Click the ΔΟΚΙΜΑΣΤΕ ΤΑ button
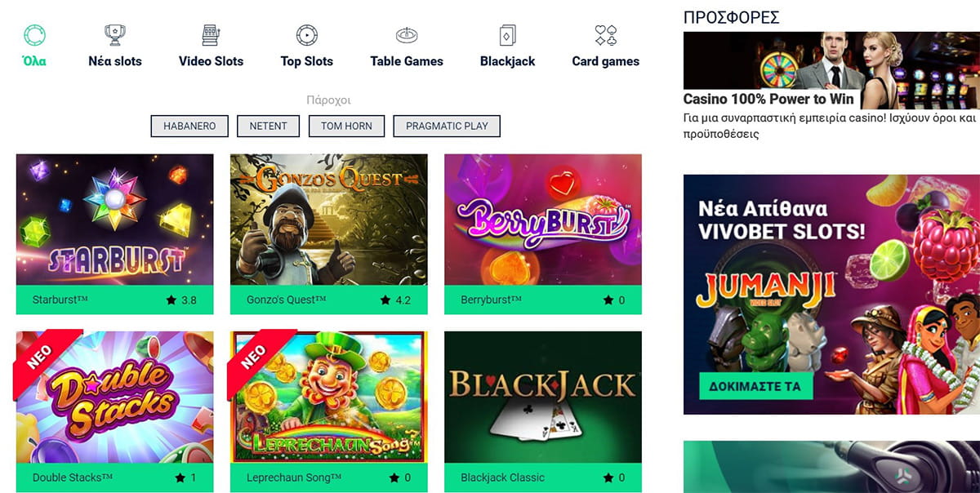This screenshot has height=493, width=980. pyautogui.click(x=756, y=386)
